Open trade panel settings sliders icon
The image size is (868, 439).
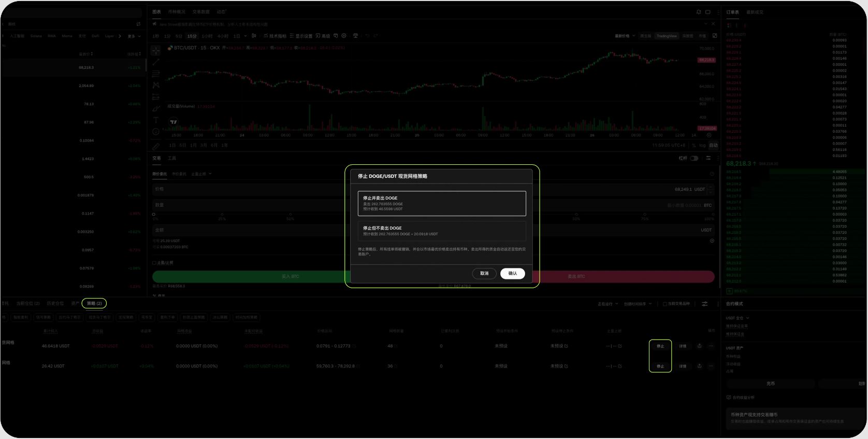click(x=708, y=158)
